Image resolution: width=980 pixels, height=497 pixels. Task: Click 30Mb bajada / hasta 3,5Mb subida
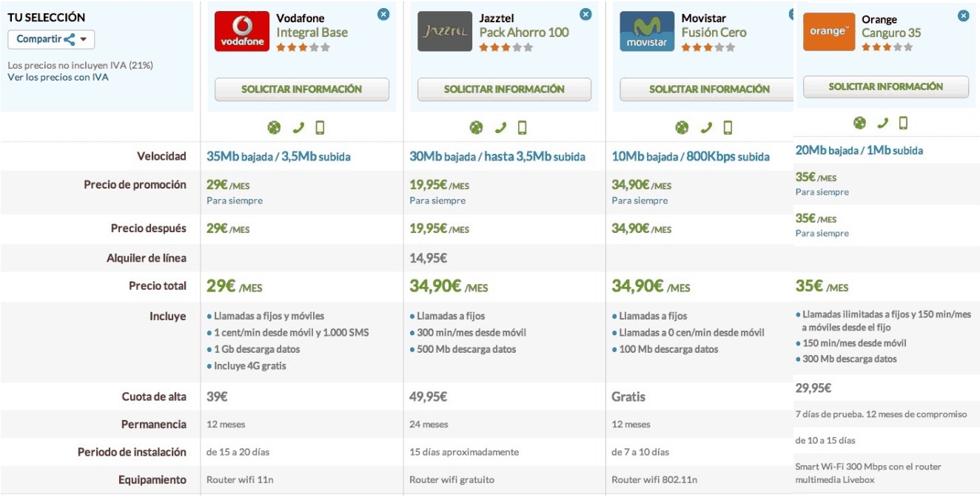point(497,157)
